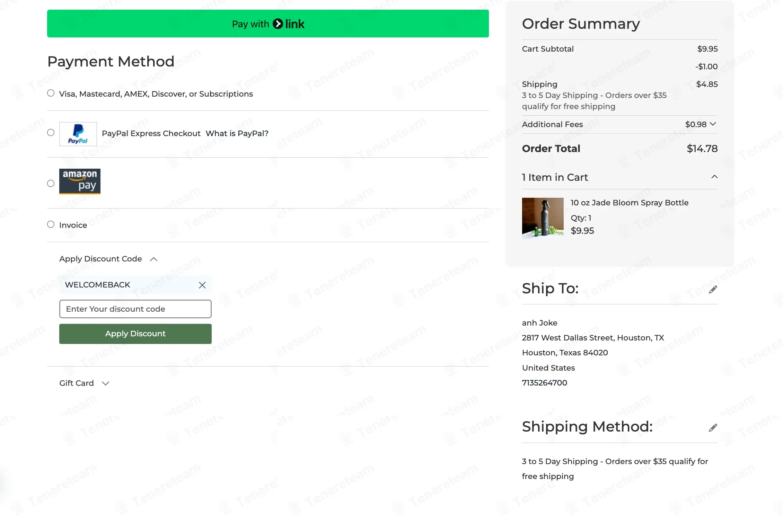Expand the Additional Fees breakdown
Image resolution: width=783 pixels, height=532 pixels.
(713, 124)
